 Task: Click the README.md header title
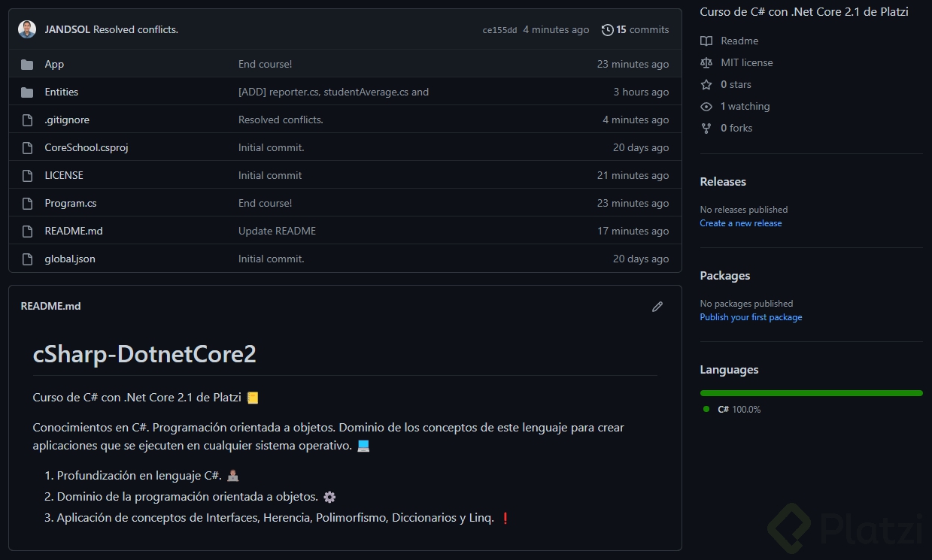point(50,307)
